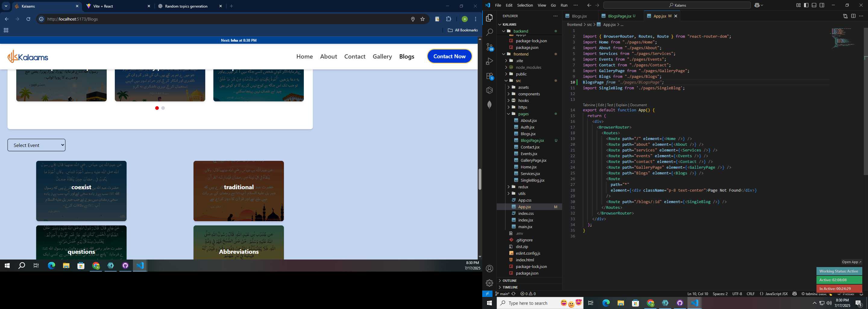
Task: Split the editor right via toolbar icon
Action: [x=853, y=16]
